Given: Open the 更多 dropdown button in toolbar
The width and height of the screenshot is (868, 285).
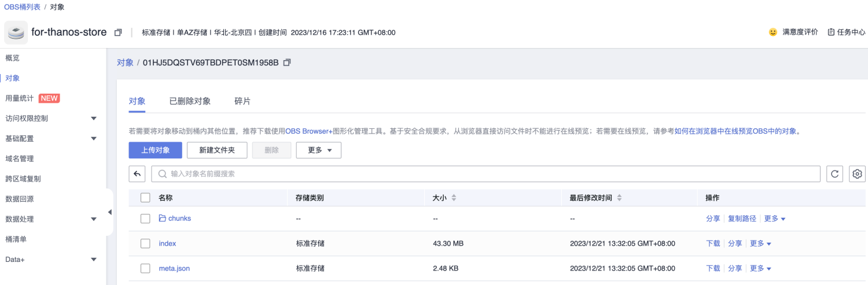Looking at the screenshot, I should click(x=319, y=150).
